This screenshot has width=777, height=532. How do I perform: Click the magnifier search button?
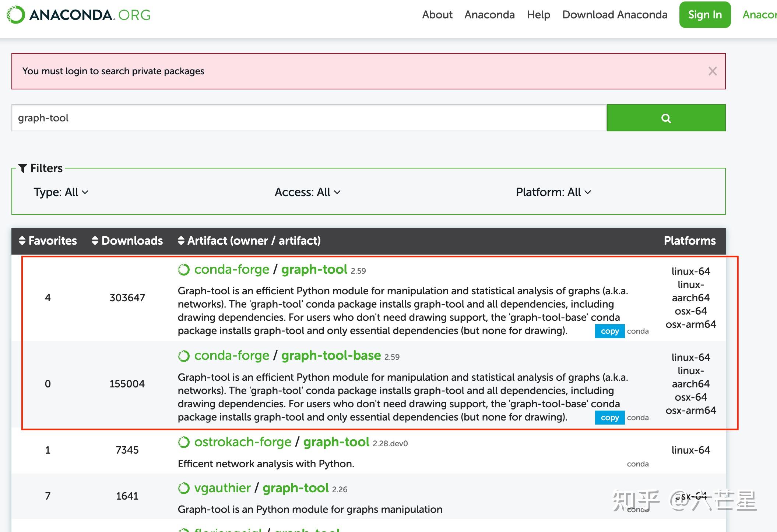click(666, 118)
